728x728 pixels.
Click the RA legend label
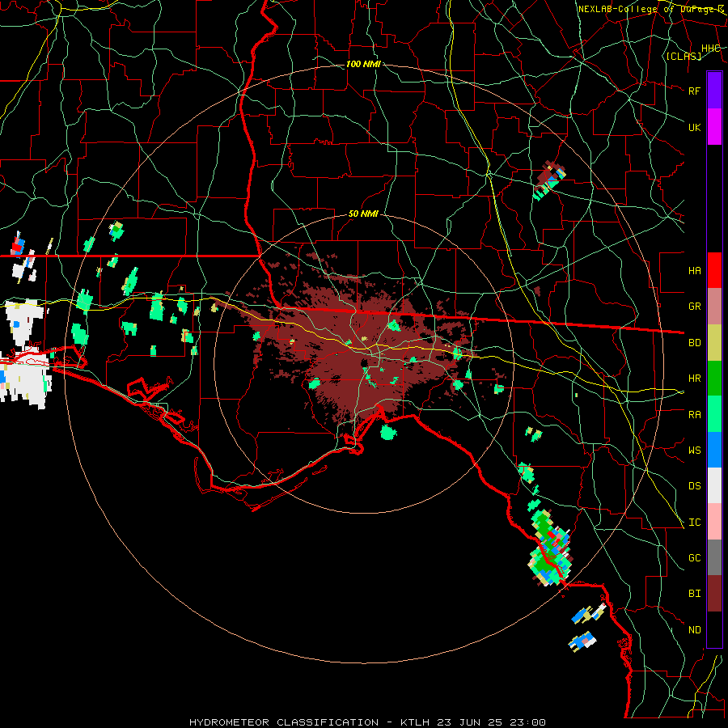694,415
